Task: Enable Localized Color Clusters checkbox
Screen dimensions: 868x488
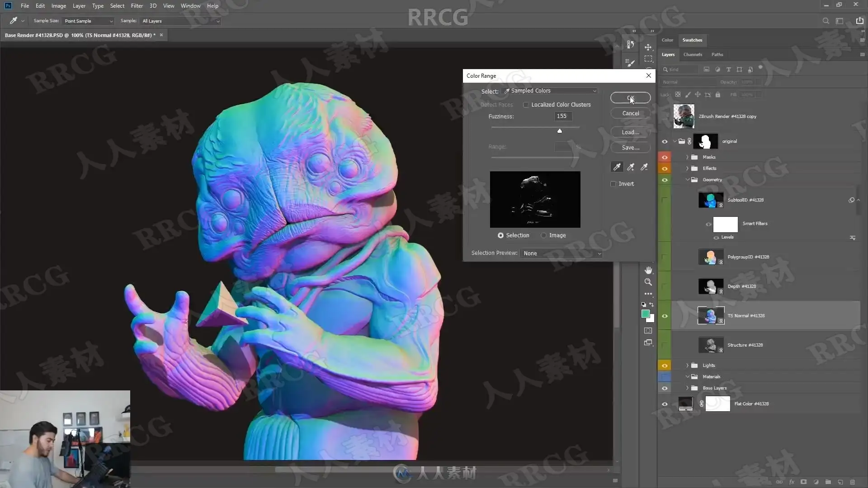Action: point(526,105)
